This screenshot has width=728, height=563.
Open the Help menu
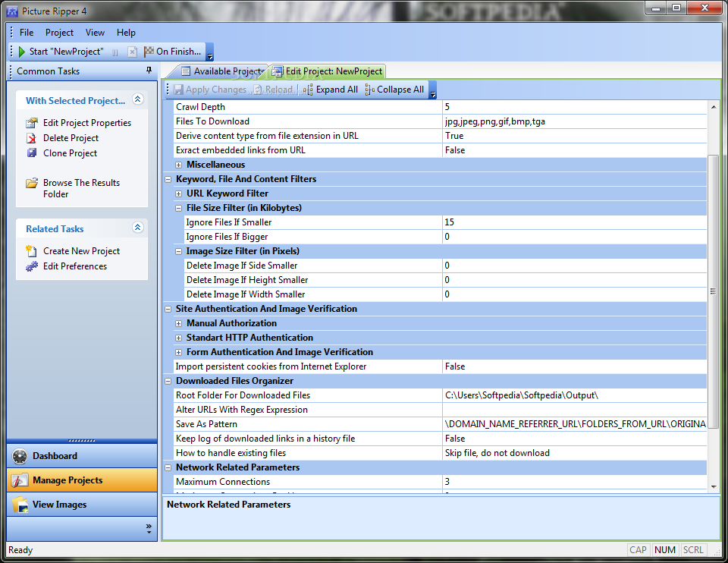(x=126, y=33)
